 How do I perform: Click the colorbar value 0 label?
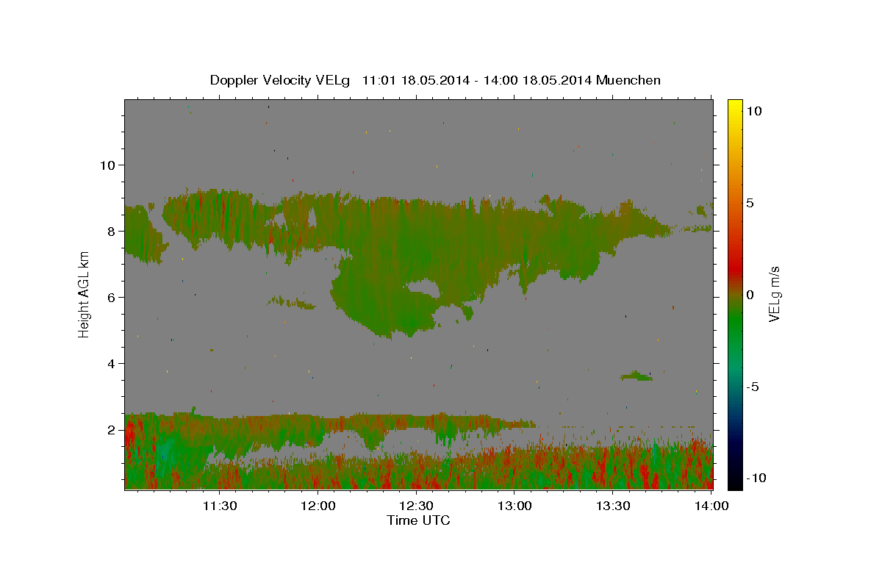click(x=750, y=295)
